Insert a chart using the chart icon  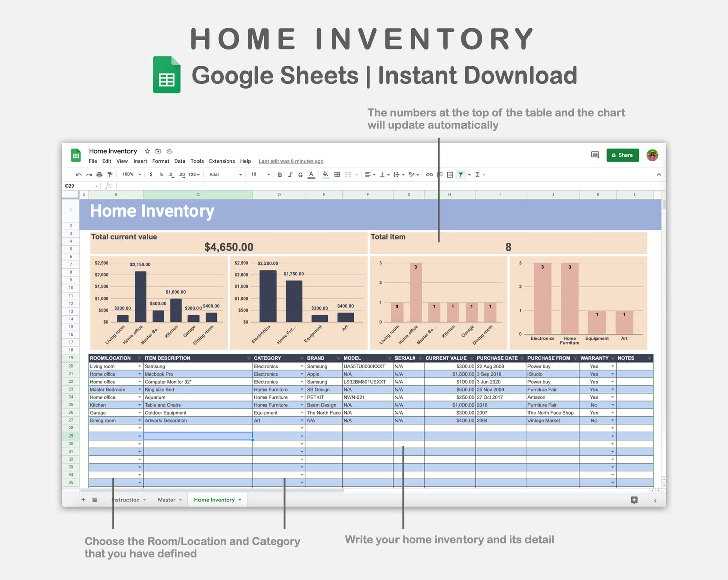450,174
